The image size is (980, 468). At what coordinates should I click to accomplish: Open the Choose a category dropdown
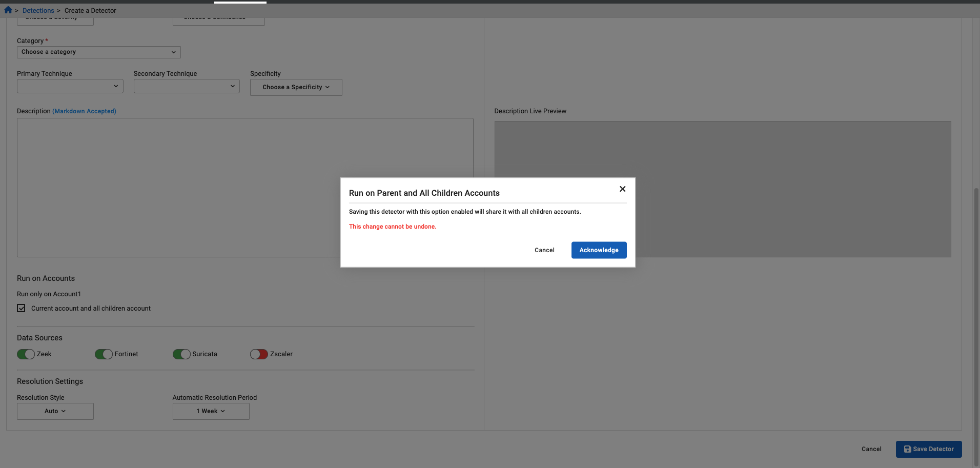click(x=98, y=52)
